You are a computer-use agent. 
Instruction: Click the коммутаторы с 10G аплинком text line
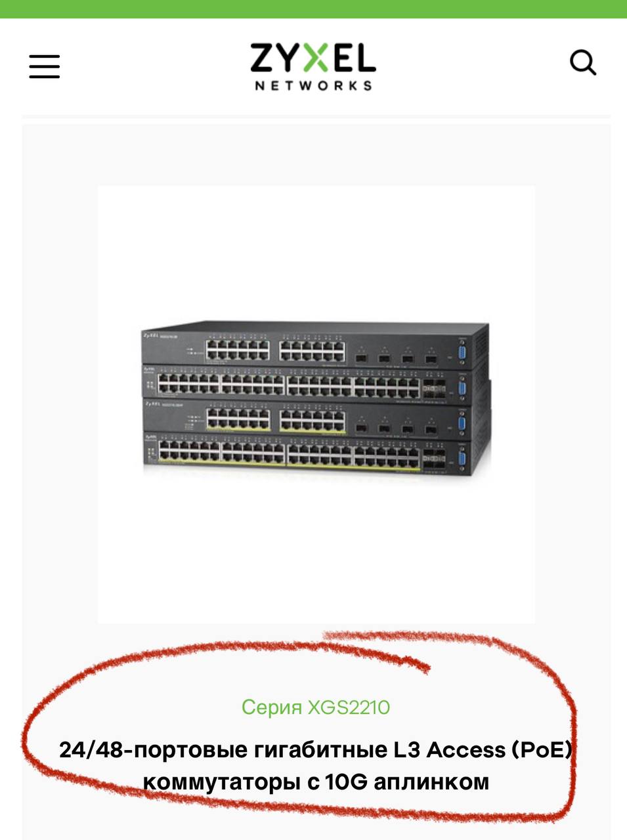click(x=316, y=782)
